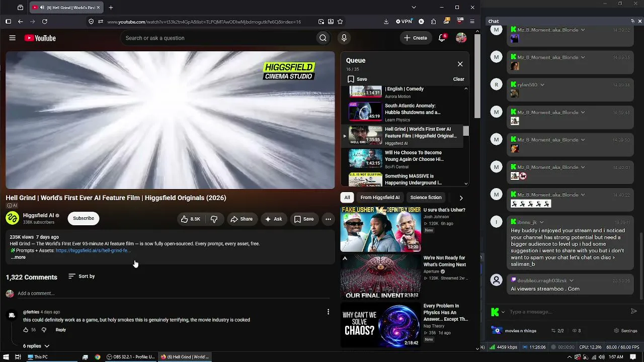Image resolution: width=644 pixels, height=362 pixels.
Task: Open browser downloads icon
Action: pyautogui.click(x=386, y=22)
